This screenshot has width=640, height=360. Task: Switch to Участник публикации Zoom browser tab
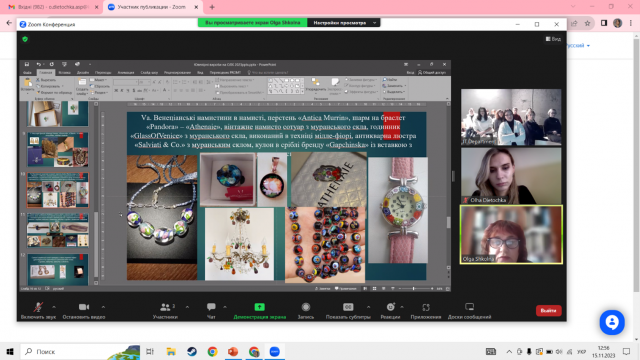tap(151, 7)
